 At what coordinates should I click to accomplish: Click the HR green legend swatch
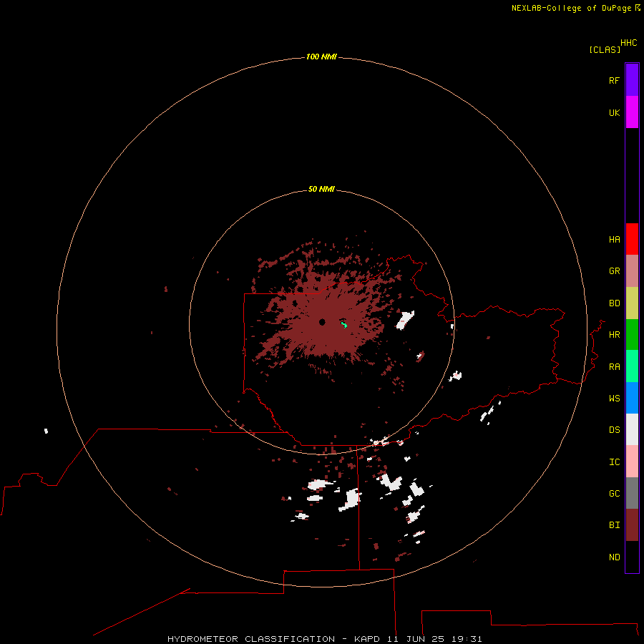pos(632,335)
